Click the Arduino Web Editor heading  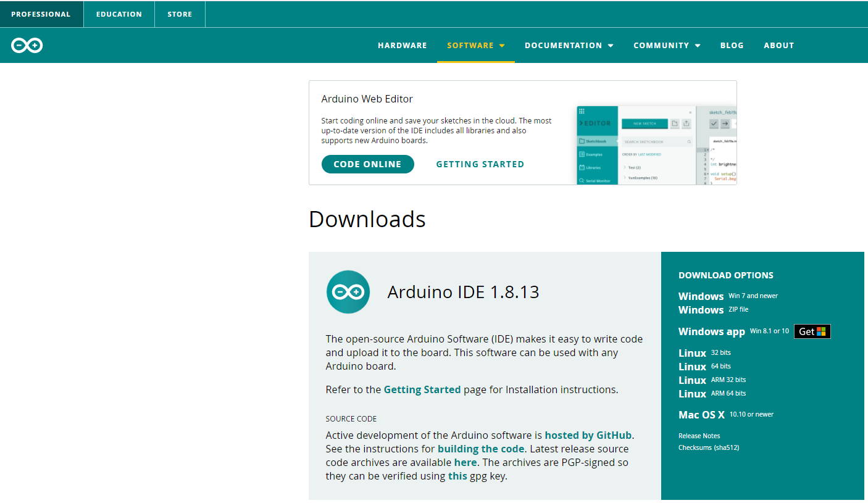click(367, 99)
